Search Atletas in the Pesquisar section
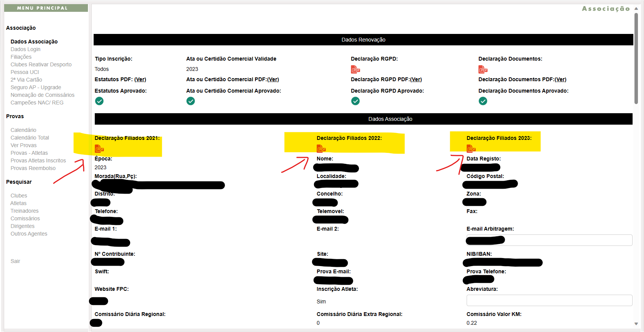Viewport: 644px width, 332px height. click(19, 203)
